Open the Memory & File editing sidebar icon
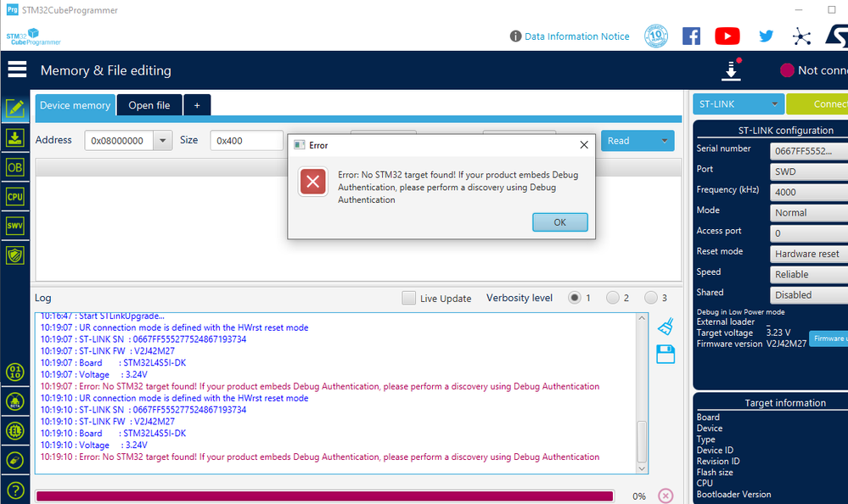The image size is (848, 504). tap(15, 109)
